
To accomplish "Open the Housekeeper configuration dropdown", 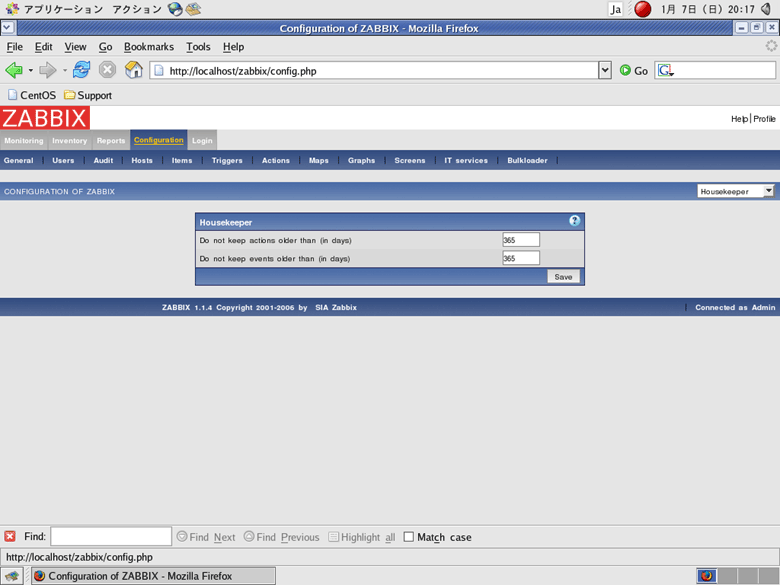I will point(736,191).
